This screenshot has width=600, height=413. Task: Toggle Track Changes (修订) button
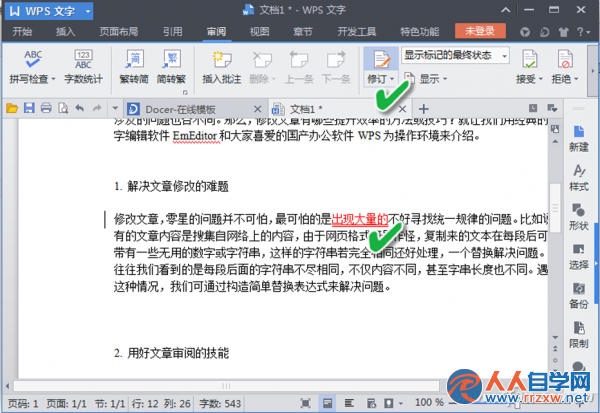click(381, 59)
